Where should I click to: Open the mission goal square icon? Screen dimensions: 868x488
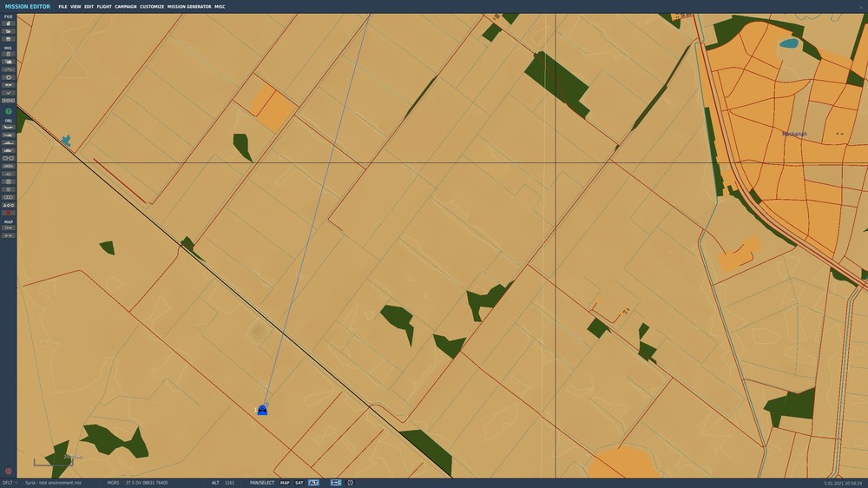coord(9,77)
